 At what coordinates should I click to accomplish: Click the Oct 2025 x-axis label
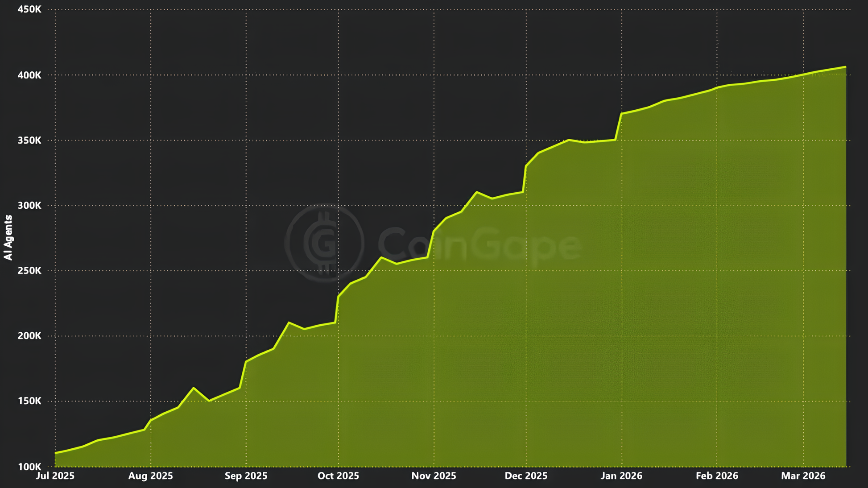338,476
